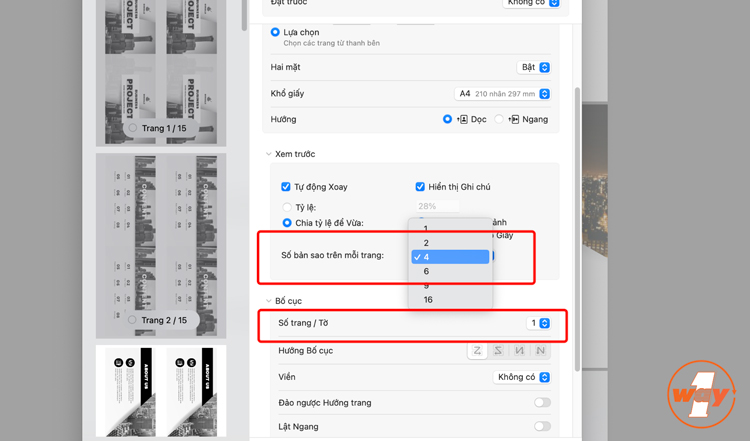
Task: Select the Ngang landscape orientation radio
Action: tap(498, 119)
